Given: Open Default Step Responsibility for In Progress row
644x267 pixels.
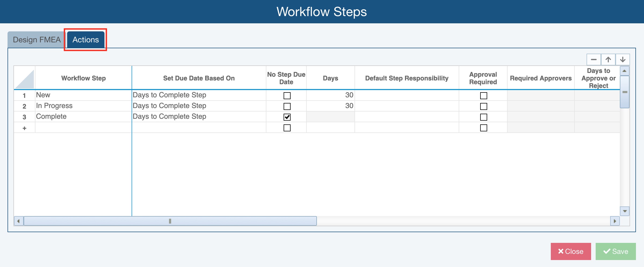Looking at the screenshot, I should pos(407,106).
